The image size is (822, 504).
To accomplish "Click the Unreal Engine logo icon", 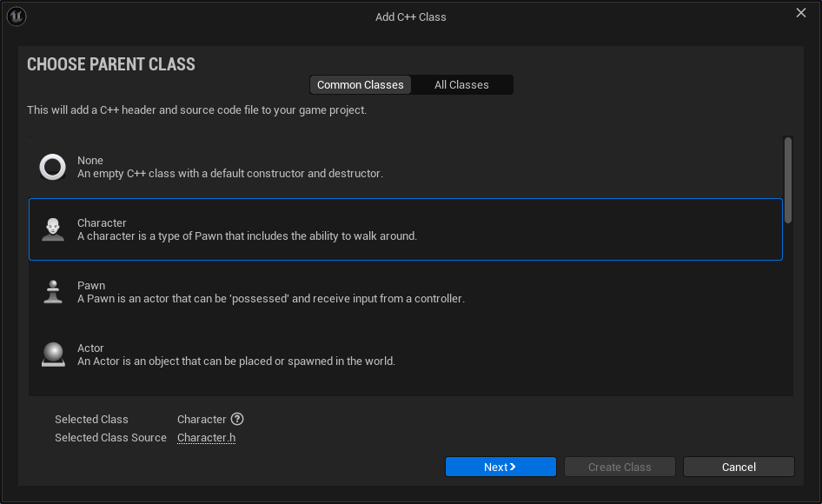I will click(x=17, y=17).
